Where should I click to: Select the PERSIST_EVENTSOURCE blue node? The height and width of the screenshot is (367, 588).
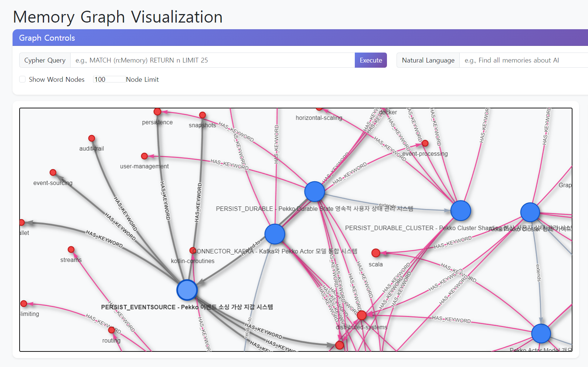click(x=187, y=290)
